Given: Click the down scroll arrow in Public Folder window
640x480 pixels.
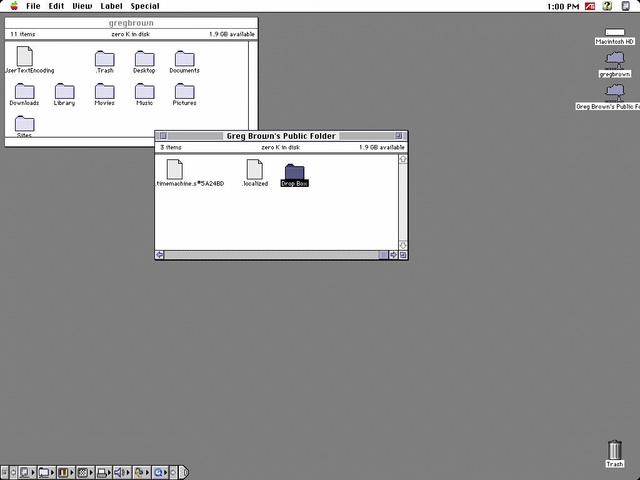Looking at the screenshot, I should tap(403, 245).
